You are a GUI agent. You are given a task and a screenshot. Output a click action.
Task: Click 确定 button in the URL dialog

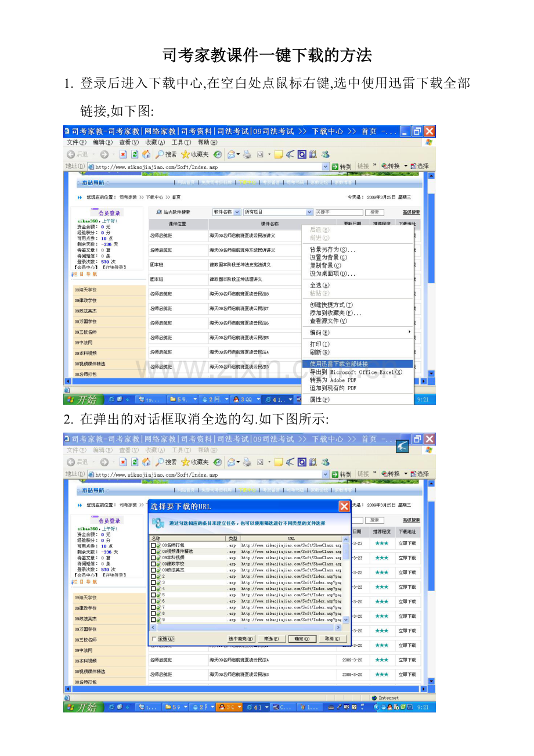pos(302,639)
